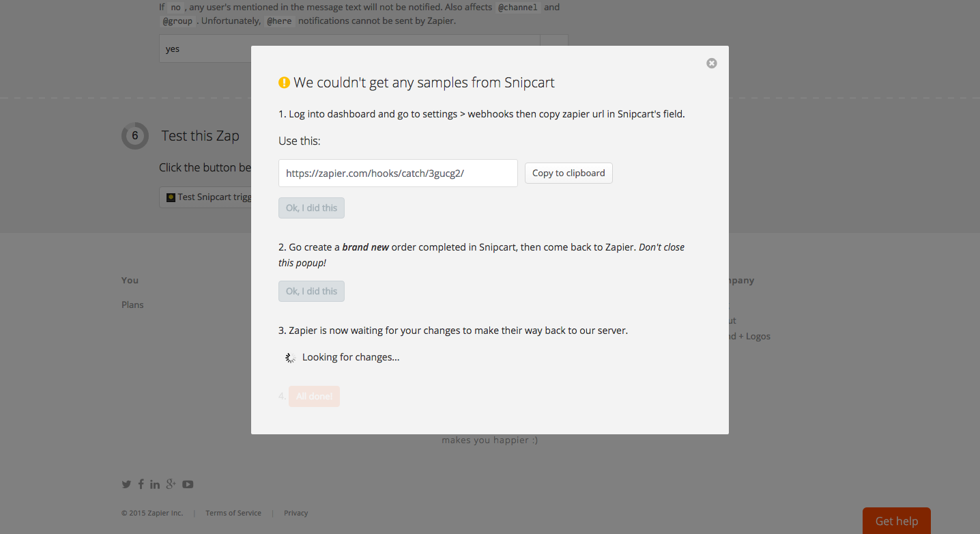This screenshot has height=534, width=980.
Task: Click the 'Use this:' label
Action: point(300,141)
